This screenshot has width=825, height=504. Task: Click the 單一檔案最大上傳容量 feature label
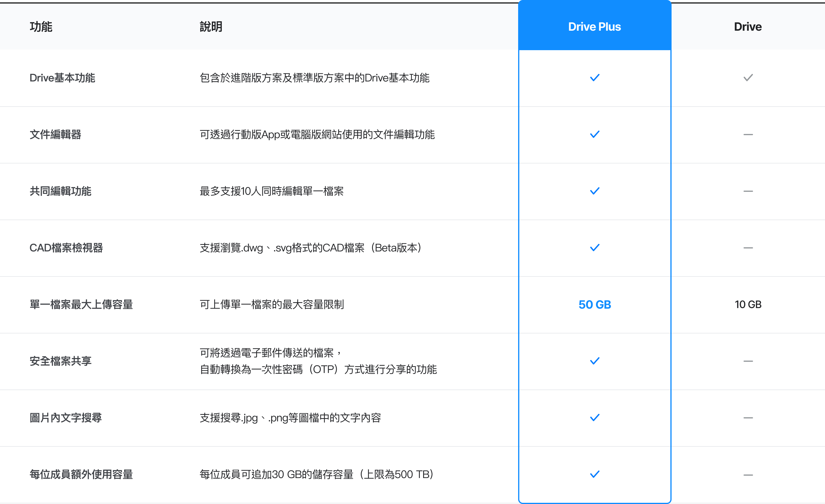[81, 305]
